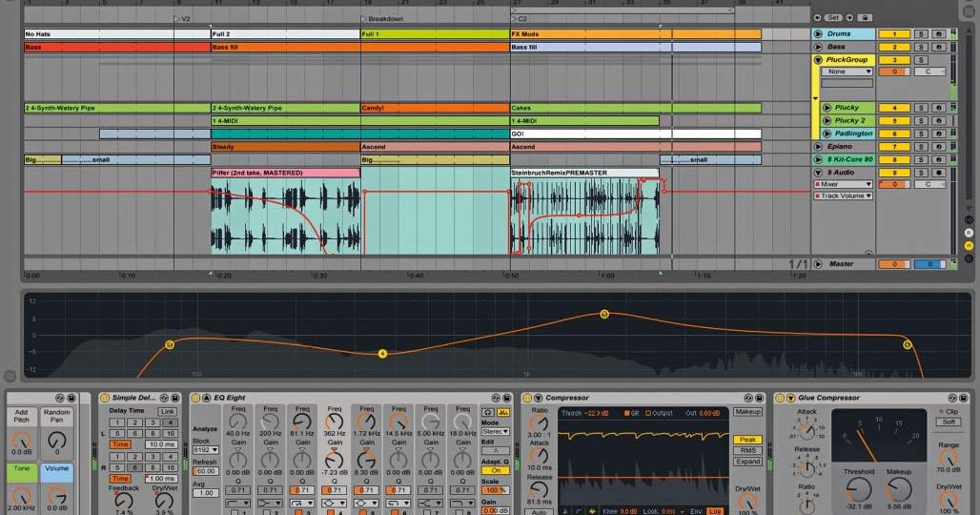
Task: Unfold the Bass track
Action: 818,47
